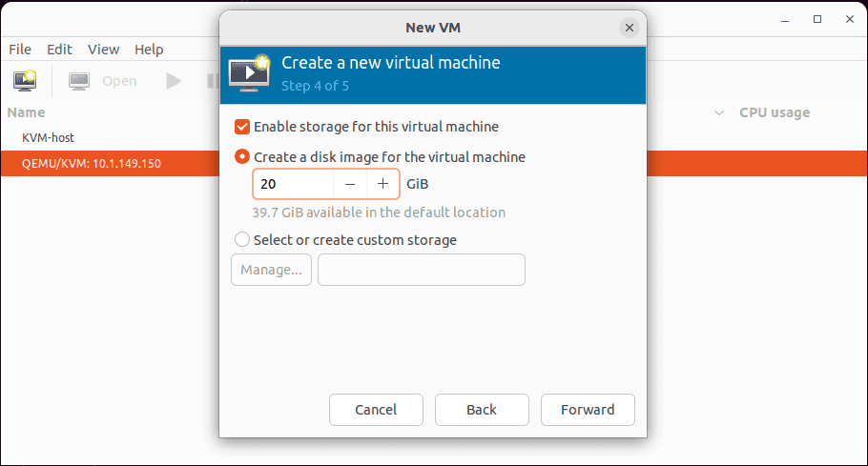
Task: Click the wizard header VM icon
Action: [x=250, y=72]
